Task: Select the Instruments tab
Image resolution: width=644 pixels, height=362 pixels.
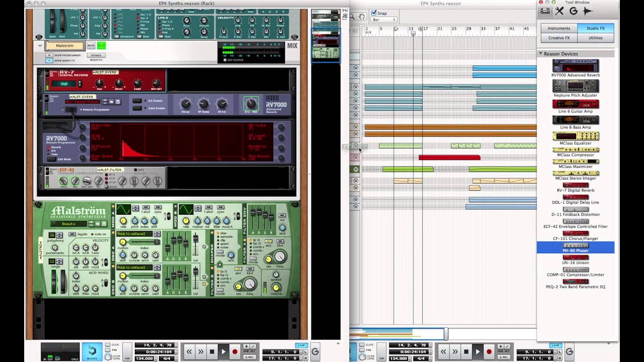Action: coord(559,28)
